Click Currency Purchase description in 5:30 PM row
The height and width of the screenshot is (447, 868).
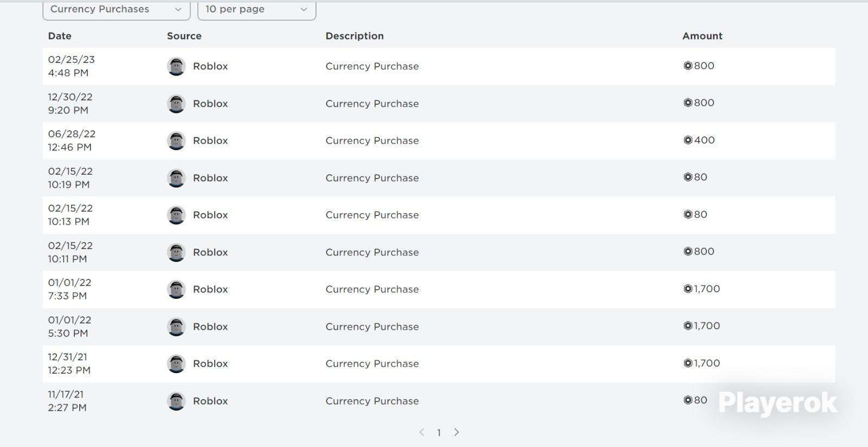[372, 327]
